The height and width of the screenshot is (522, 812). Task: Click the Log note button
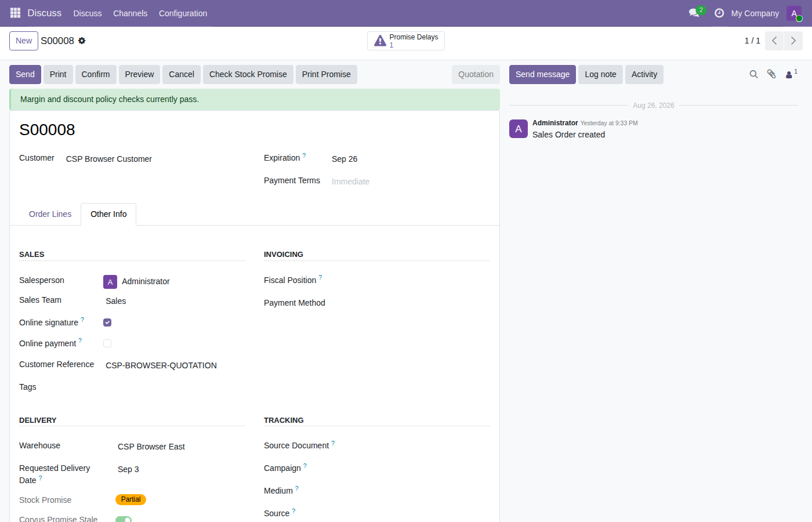pyautogui.click(x=600, y=74)
